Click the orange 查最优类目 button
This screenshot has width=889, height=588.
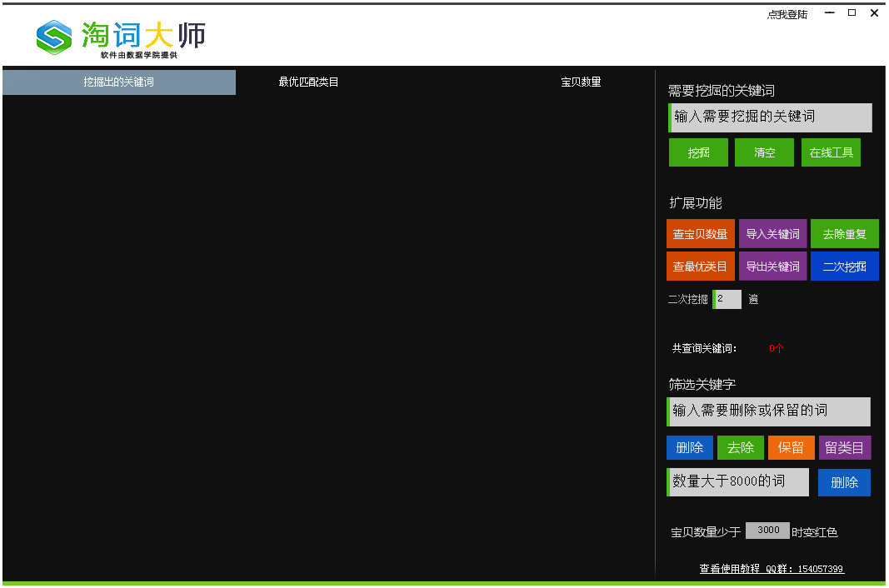point(700,267)
